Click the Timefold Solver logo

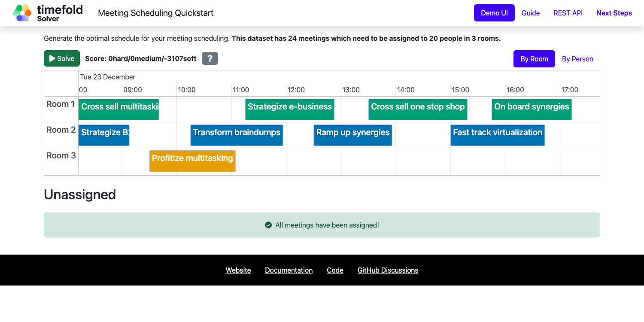47,13
